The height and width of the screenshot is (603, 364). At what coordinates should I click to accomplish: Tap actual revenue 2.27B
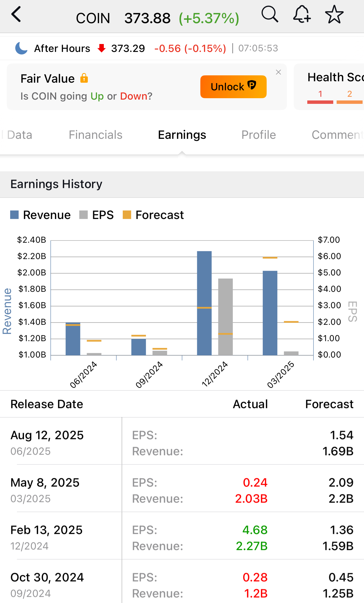point(252,546)
